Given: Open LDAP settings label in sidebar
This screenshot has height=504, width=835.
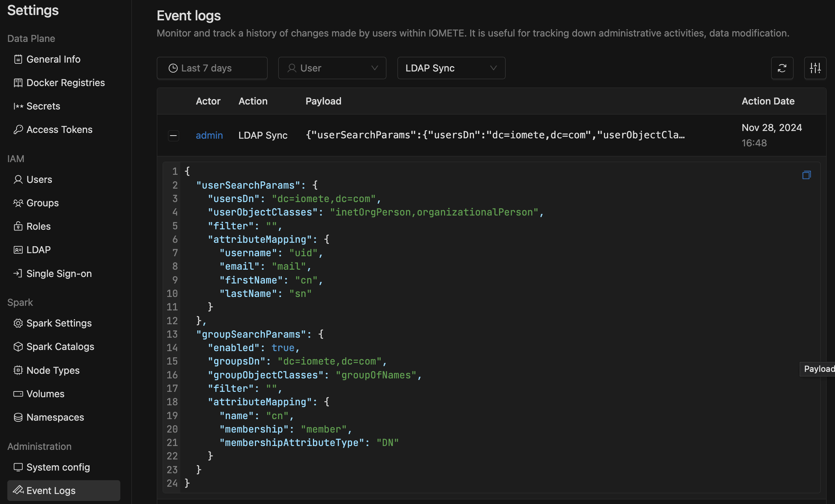Looking at the screenshot, I should (x=38, y=250).
